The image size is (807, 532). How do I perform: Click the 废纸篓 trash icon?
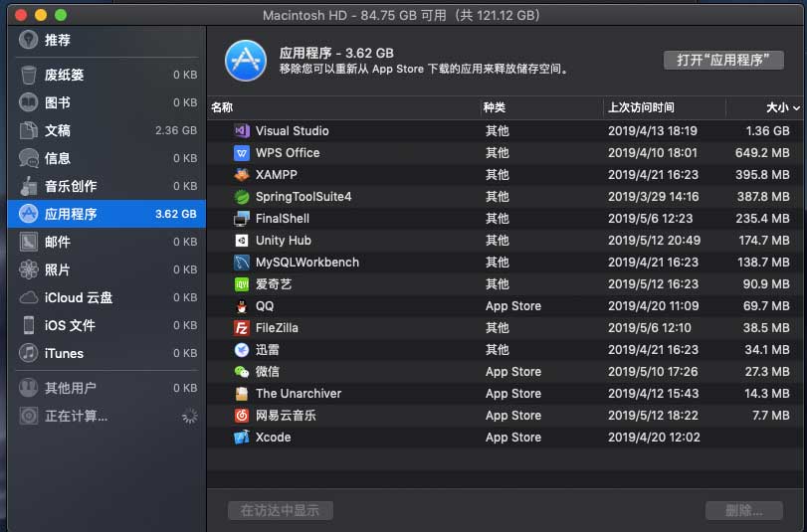[28, 75]
